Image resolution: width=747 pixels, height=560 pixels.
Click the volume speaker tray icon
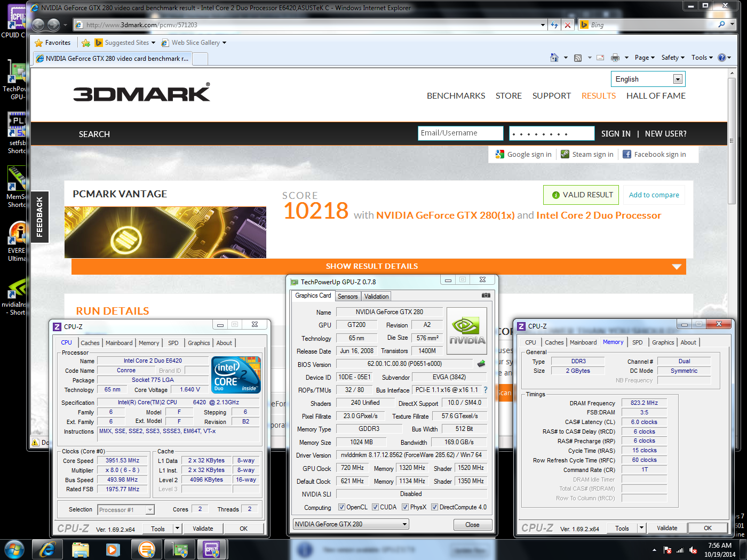point(693,550)
